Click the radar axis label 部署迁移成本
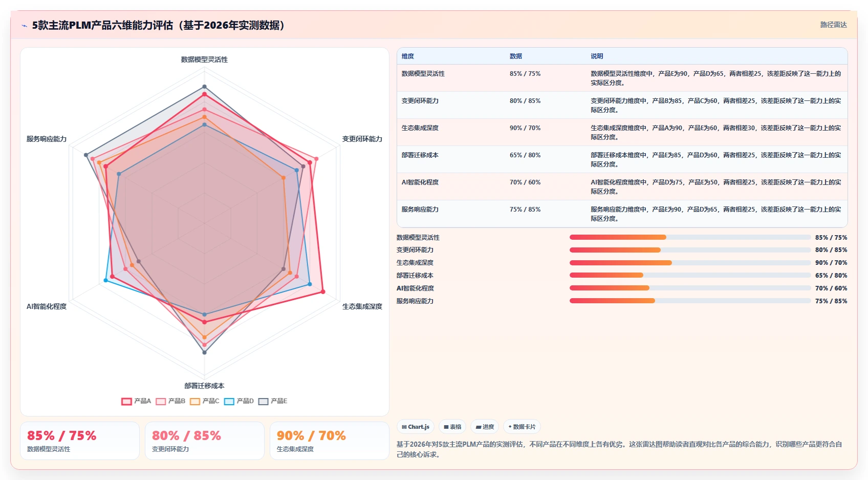This screenshot has width=868, height=480. click(x=204, y=386)
